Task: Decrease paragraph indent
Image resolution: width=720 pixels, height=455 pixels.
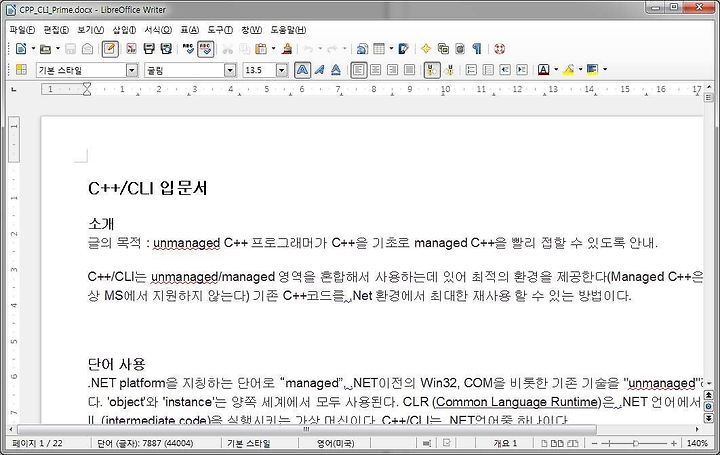Action: [505, 70]
